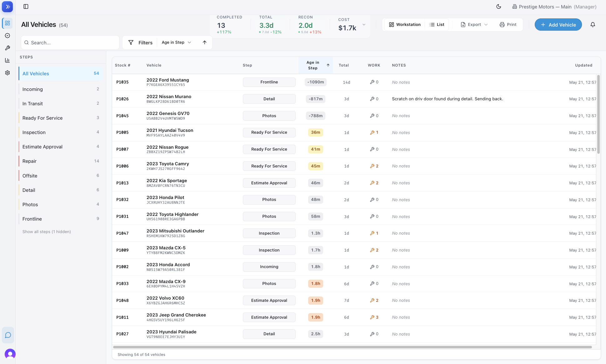This screenshot has height=364, width=606.
Task: Expand the stats summary chevron near Cost
Action: (364, 25)
